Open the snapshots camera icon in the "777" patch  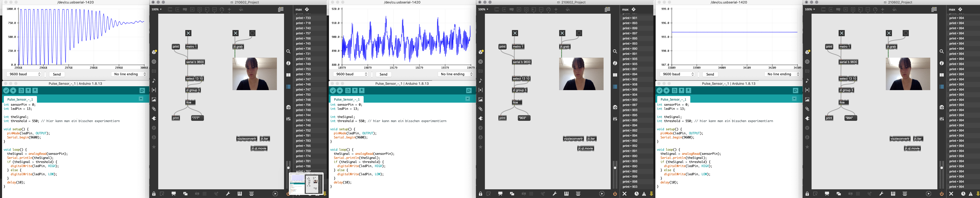click(288, 107)
